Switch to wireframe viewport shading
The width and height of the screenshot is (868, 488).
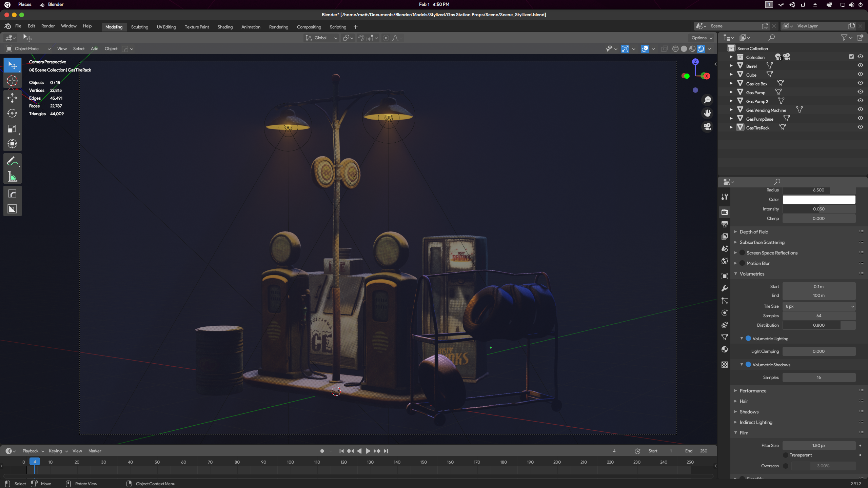coord(675,49)
